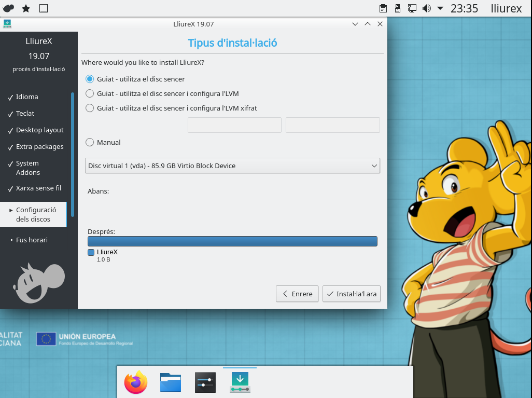This screenshot has height=398, width=532.
Task: Open the volume control tray icon
Action: click(x=427, y=8)
